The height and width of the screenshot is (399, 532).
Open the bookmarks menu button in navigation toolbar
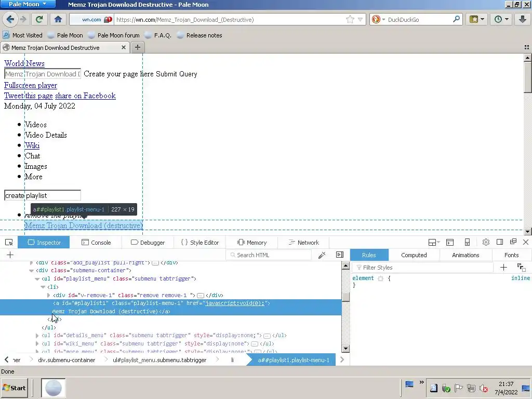(477, 19)
